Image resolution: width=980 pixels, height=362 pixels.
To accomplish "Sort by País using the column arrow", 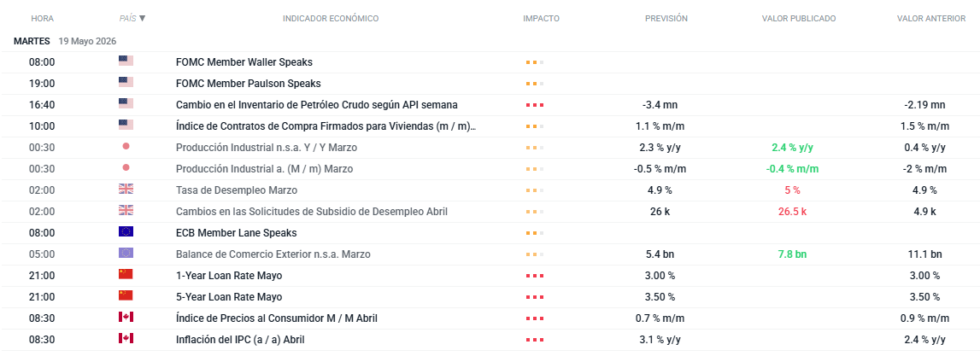I will pos(143,19).
